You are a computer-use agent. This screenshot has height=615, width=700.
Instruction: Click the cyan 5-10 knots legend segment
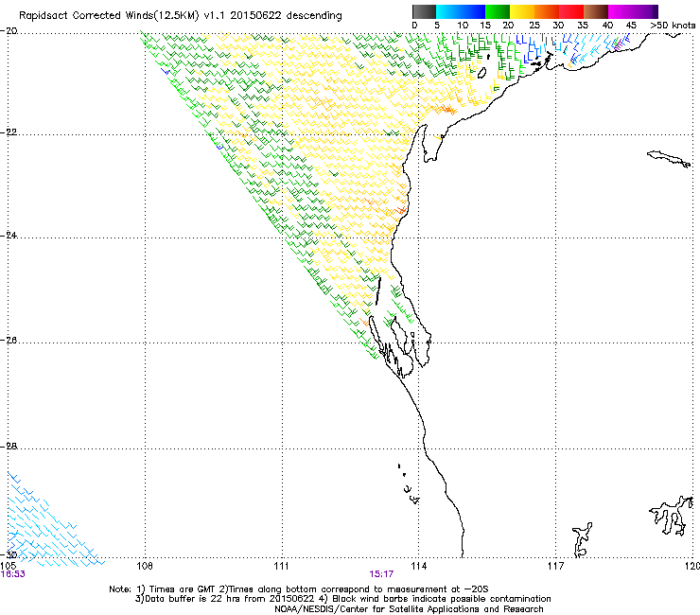(x=448, y=11)
